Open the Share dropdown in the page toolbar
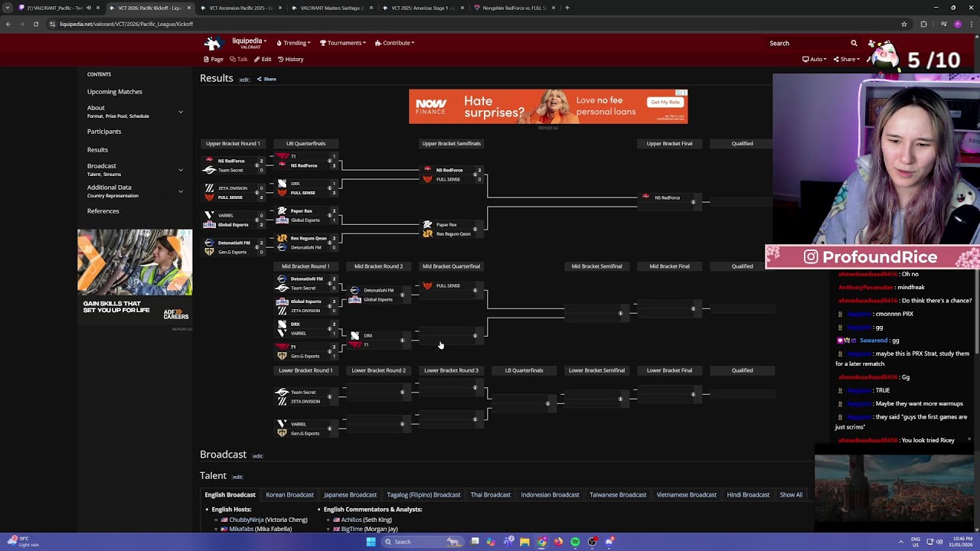The width and height of the screenshot is (980, 551). (847, 59)
